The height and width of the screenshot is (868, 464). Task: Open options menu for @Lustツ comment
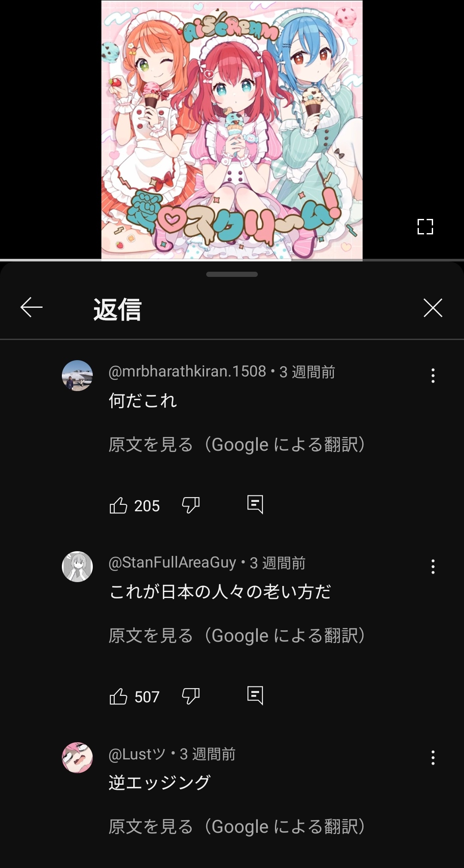[x=433, y=758]
